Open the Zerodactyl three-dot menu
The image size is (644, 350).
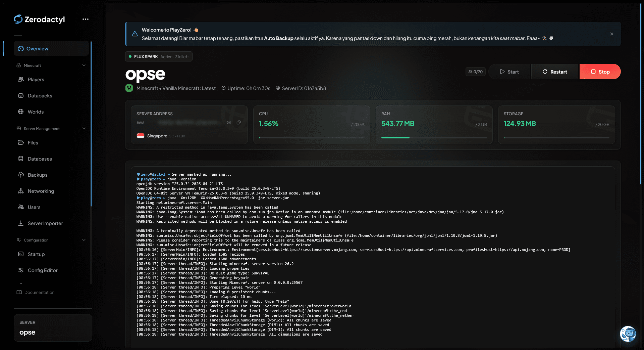click(86, 19)
